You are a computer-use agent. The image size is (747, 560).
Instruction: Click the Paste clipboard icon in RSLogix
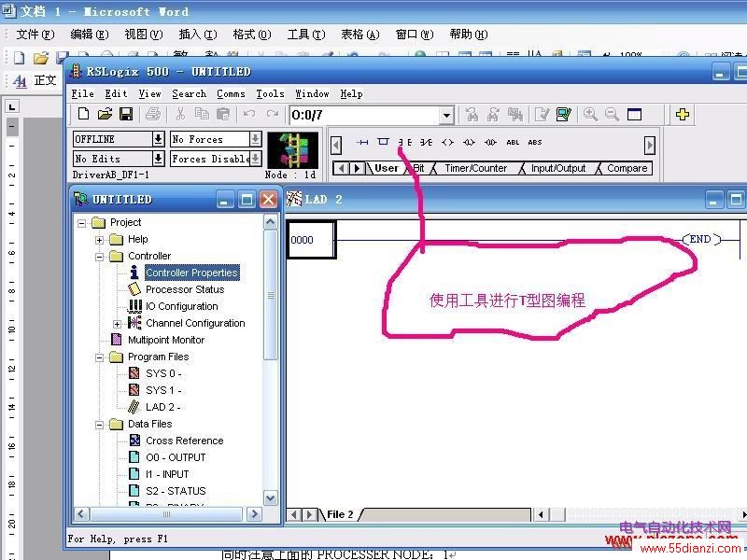223,114
